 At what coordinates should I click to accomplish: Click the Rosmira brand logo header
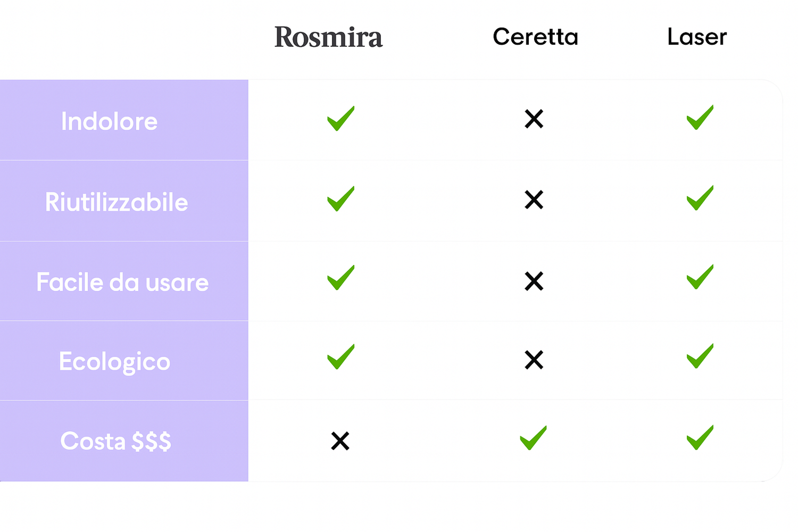(x=328, y=37)
